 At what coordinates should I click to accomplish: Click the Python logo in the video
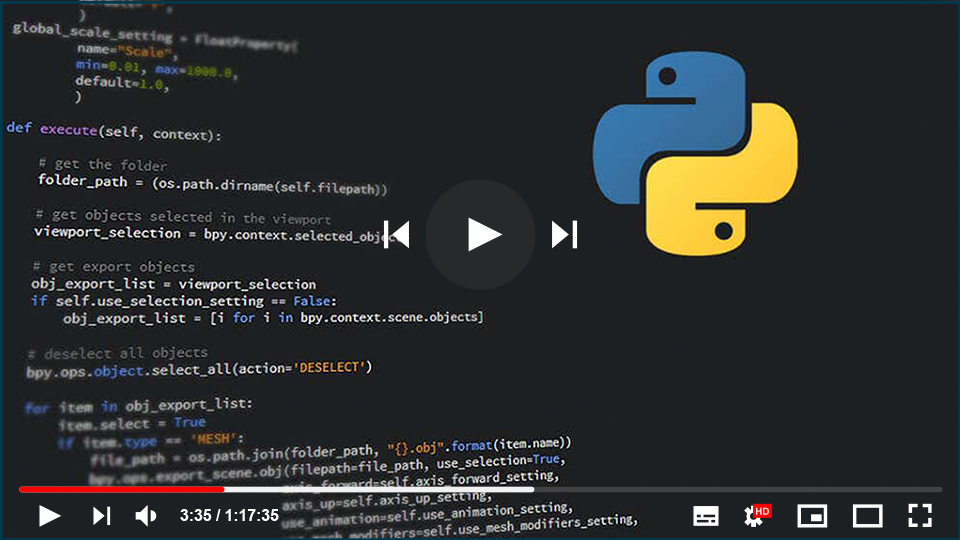(695, 152)
